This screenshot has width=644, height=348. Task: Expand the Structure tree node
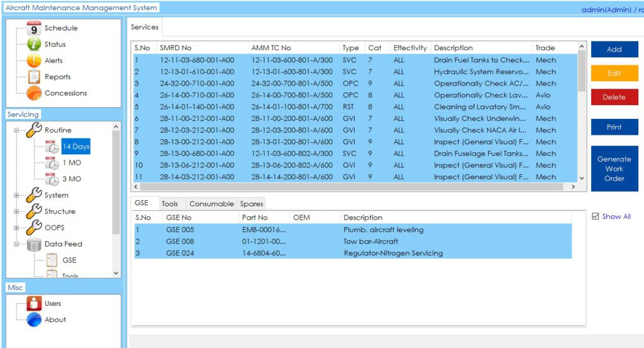(16, 211)
